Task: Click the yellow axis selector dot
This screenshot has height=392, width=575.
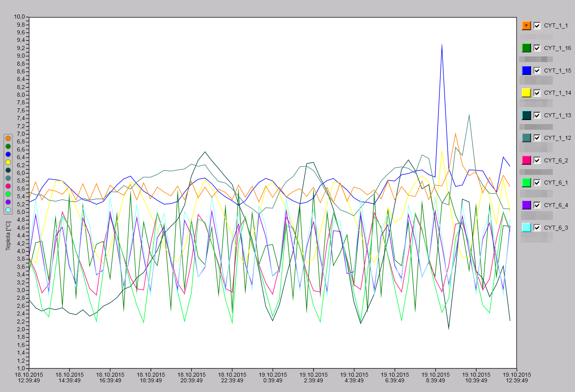Action: pos(8,162)
